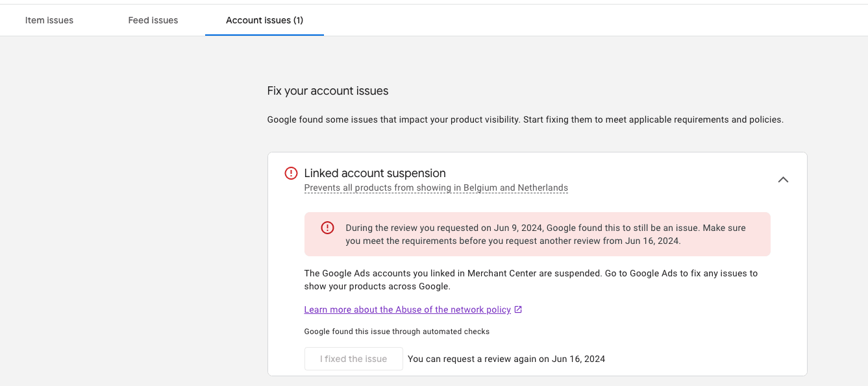Open the Abuse of the network policy link

407,309
